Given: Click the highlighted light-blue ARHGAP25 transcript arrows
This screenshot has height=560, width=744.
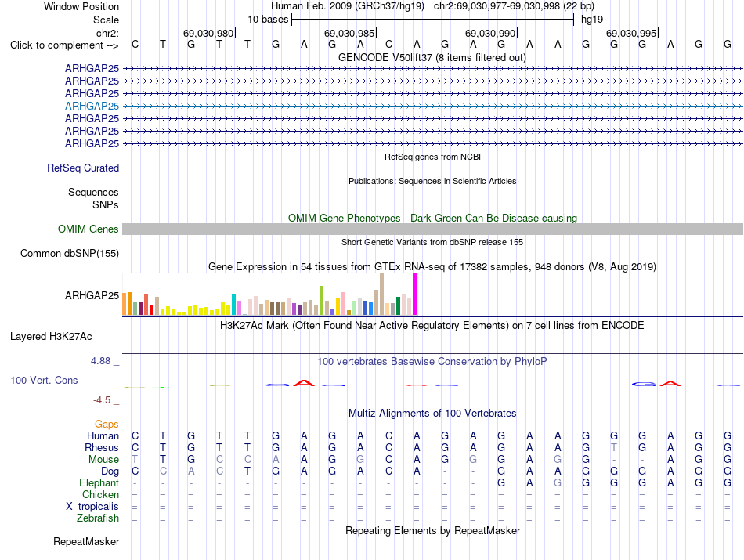Looking at the screenshot, I should pos(432,106).
